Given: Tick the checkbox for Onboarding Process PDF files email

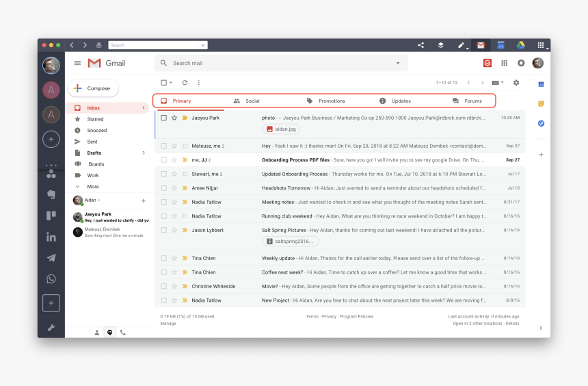Looking at the screenshot, I should click(x=164, y=159).
